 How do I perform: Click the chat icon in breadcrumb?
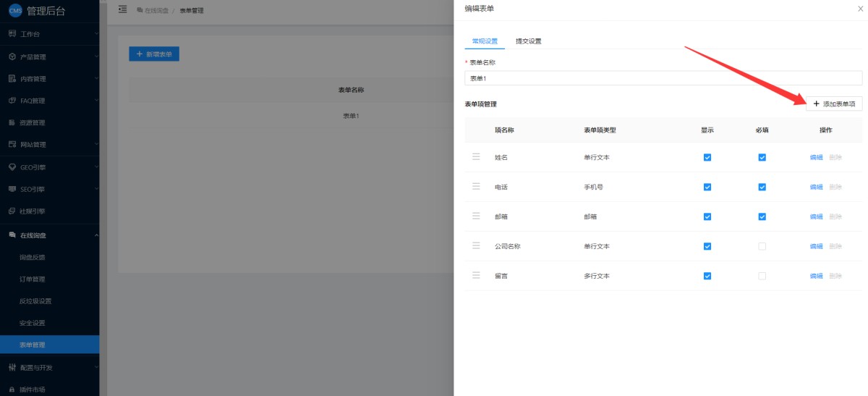coord(140,10)
